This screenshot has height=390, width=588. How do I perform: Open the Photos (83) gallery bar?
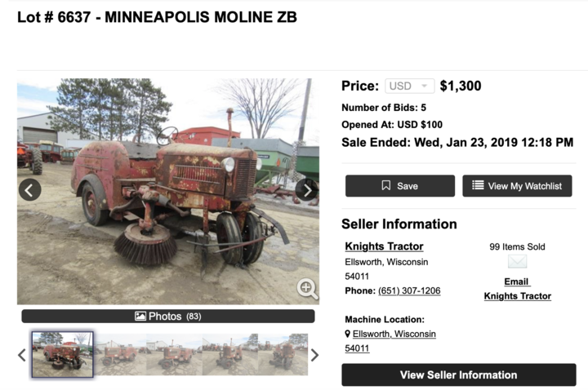(168, 317)
